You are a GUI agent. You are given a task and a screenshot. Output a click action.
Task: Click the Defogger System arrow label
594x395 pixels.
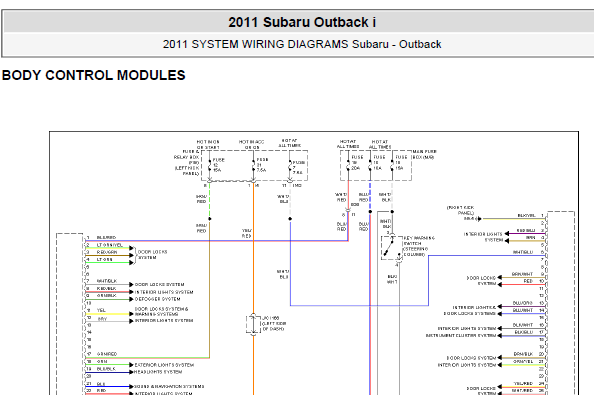click(x=157, y=299)
